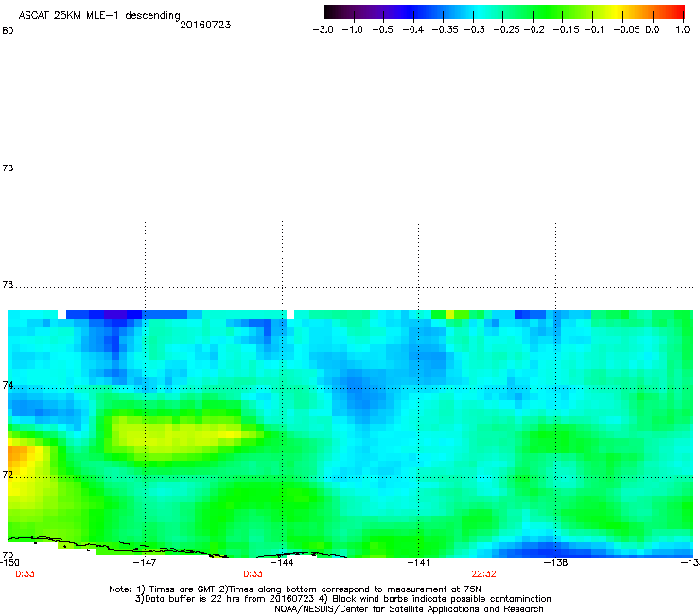Click the -1.0 colorbar label

tap(353, 30)
